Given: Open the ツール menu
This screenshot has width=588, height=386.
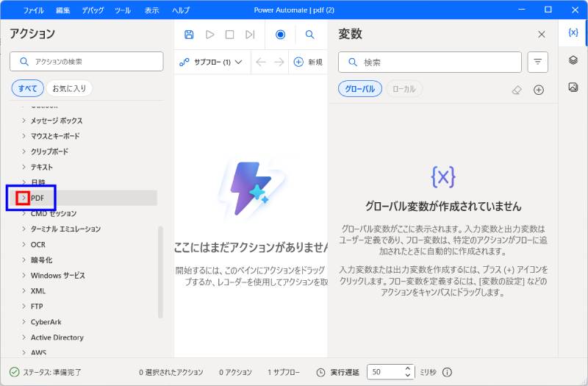Looking at the screenshot, I should click(x=123, y=10).
